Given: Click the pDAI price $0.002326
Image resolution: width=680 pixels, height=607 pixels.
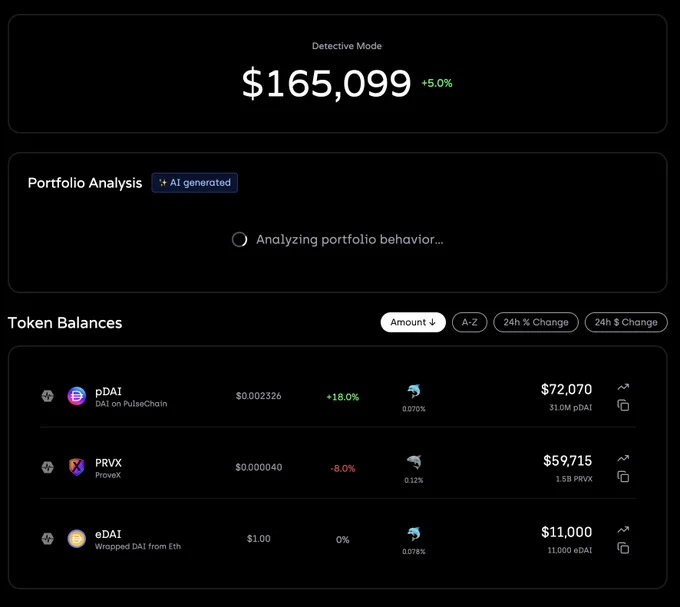Looking at the screenshot, I should [x=258, y=396].
